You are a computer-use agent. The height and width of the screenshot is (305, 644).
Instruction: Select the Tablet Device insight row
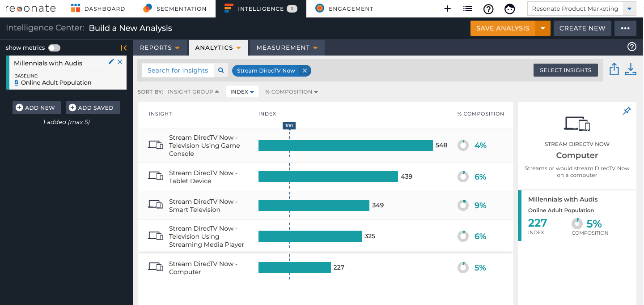coord(326,177)
